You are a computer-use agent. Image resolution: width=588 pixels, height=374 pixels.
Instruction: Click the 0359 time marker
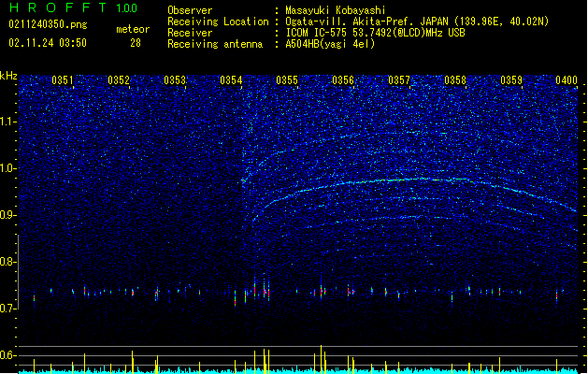click(511, 80)
